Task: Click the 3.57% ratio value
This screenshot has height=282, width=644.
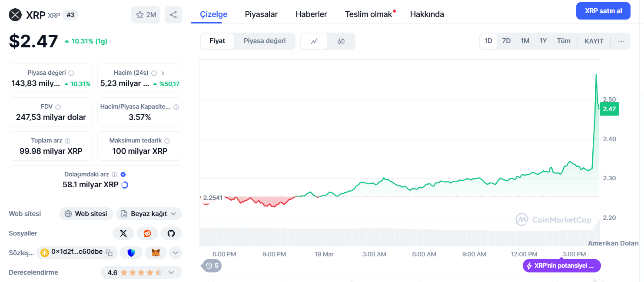Action: tap(139, 117)
